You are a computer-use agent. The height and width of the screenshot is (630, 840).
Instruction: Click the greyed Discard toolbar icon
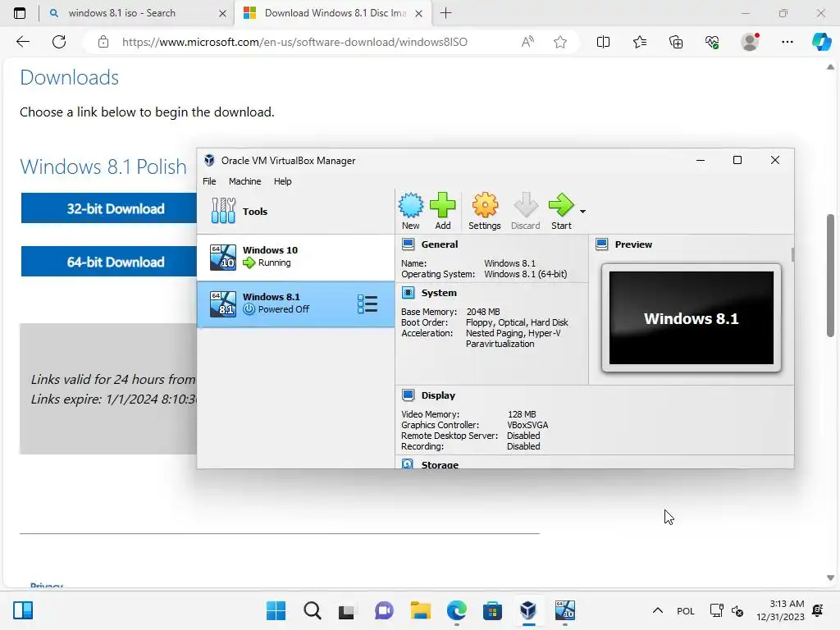click(525, 211)
